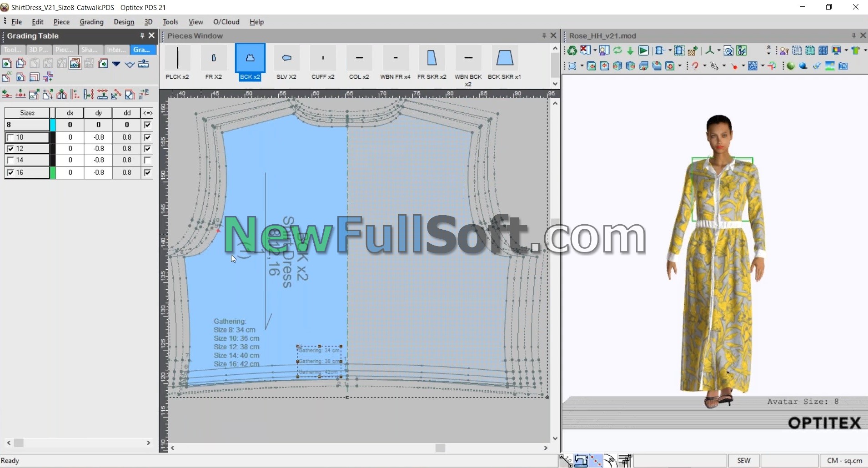Toggle the size 10 checkbox
868x468 pixels.
(x=10, y=137)
